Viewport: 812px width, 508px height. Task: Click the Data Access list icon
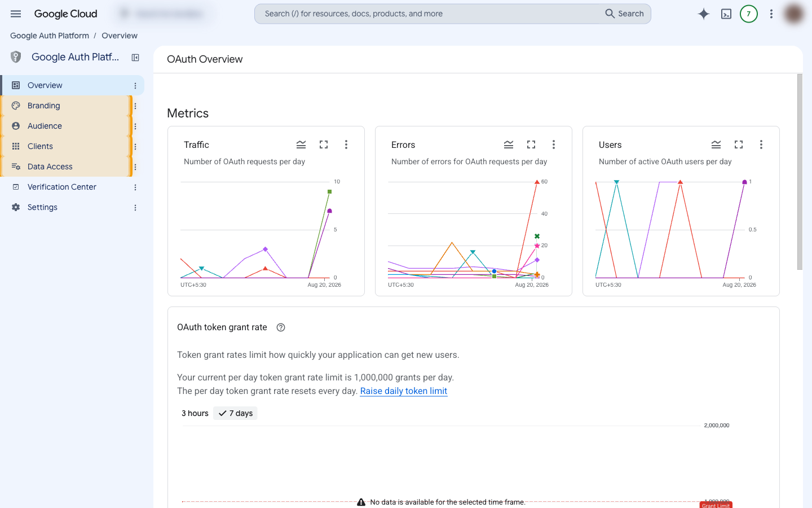pyautogui.click(x=16, y=167)
